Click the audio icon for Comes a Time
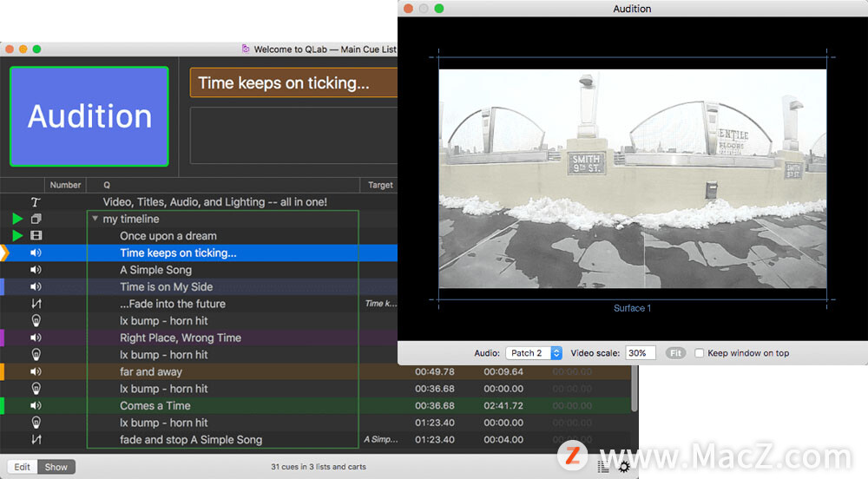Image resolution: width=868 pixels, height=479 pixels. (x=36, y=405)
